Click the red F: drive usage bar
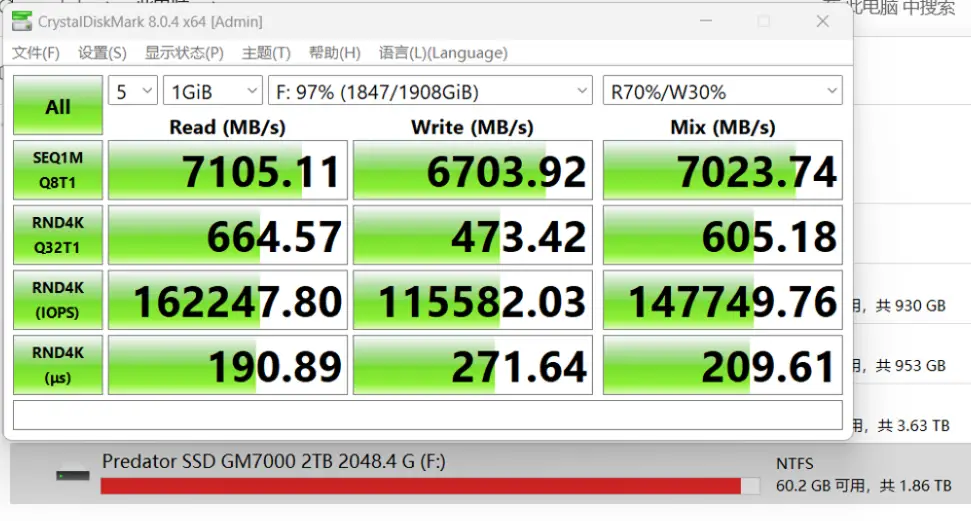Screen dimensions: 971x521 (x=420, y=486)
